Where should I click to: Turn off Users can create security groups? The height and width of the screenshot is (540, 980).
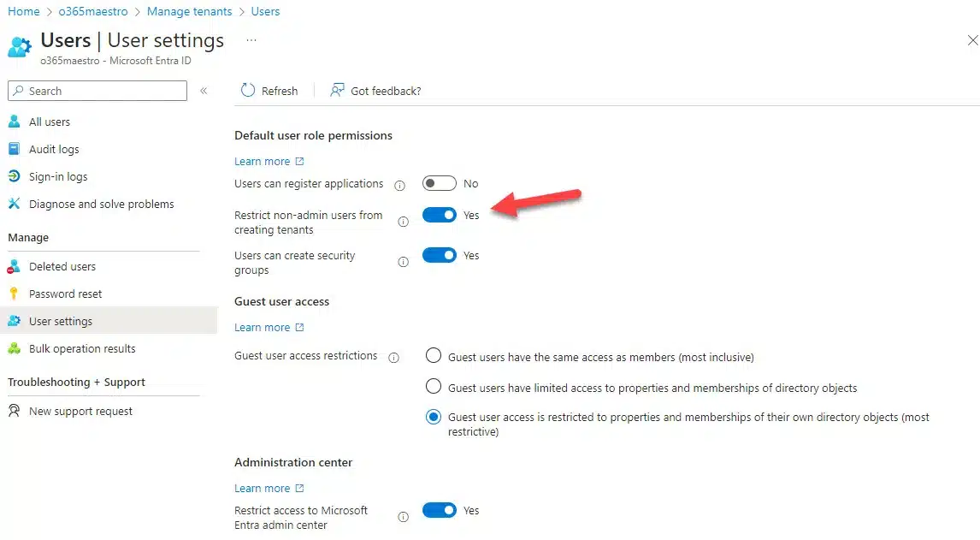439,256
